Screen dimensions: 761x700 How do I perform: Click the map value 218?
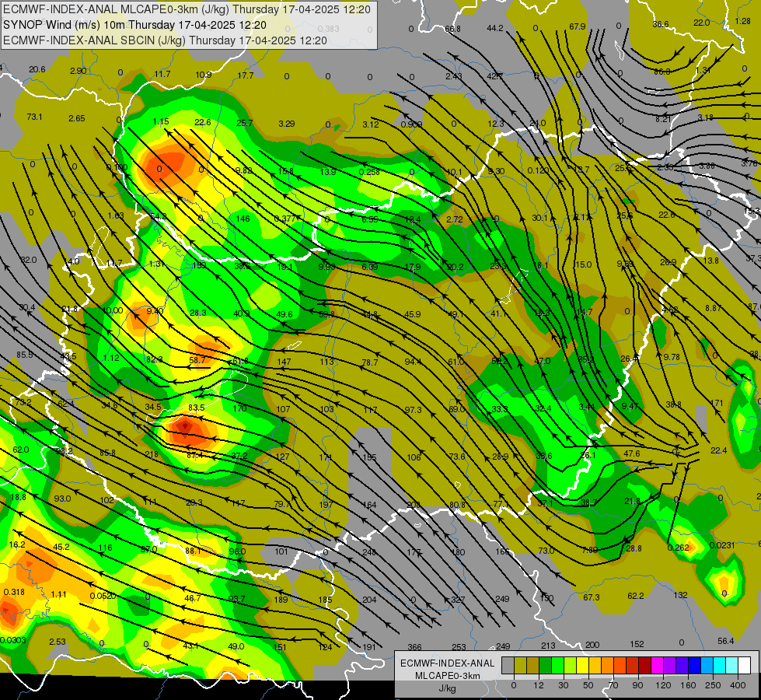(x=152, y=455)
